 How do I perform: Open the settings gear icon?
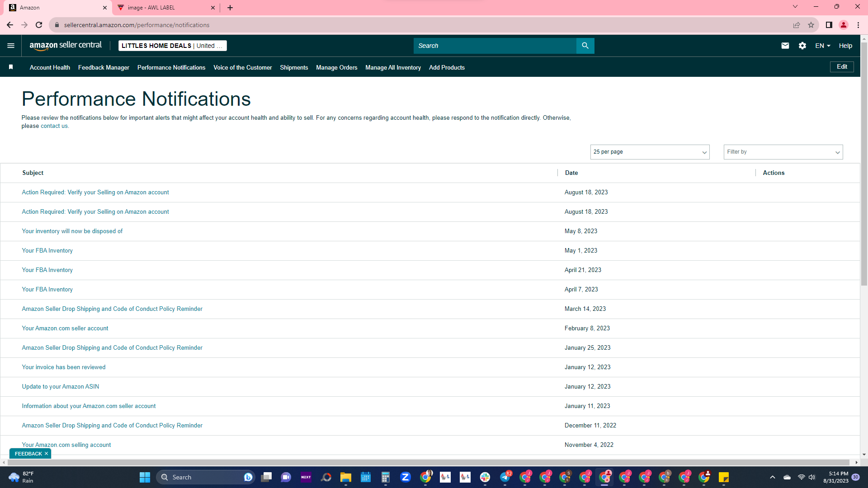(x=802, y=46)
